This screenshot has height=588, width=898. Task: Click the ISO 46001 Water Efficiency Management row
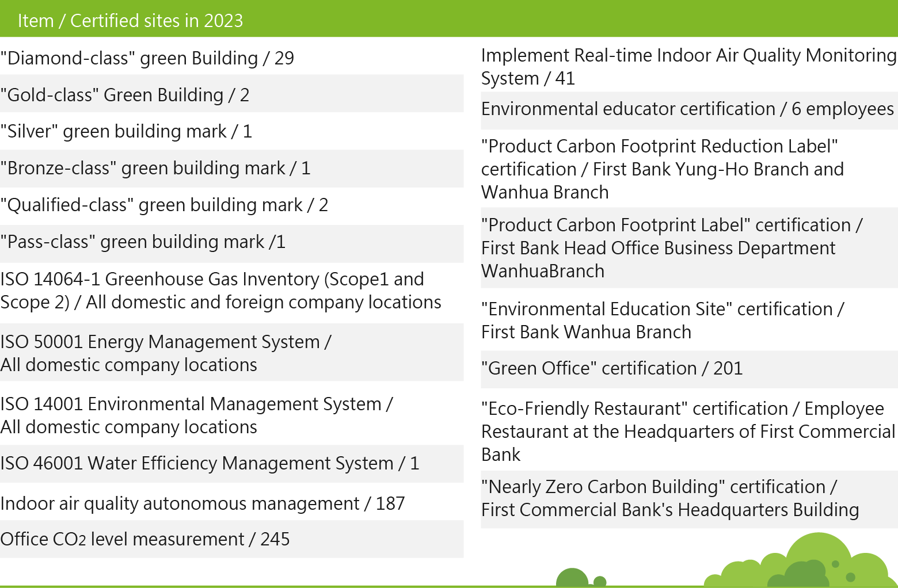231,464
